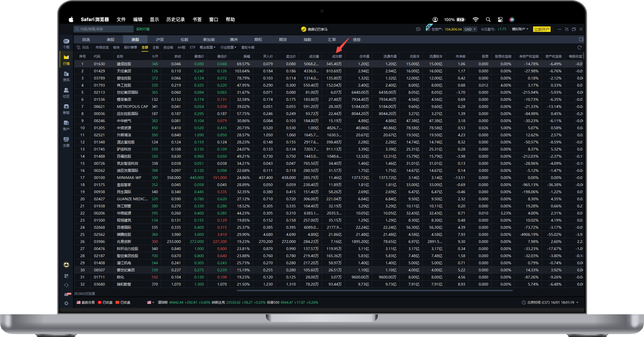Switch to the 美股 market tab

point(111,40)
